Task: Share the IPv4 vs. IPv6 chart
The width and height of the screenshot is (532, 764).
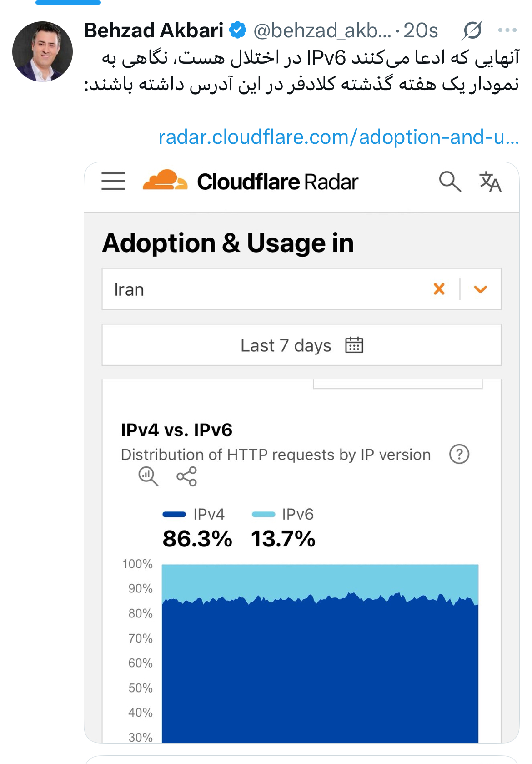Action: tap(186, 476)
